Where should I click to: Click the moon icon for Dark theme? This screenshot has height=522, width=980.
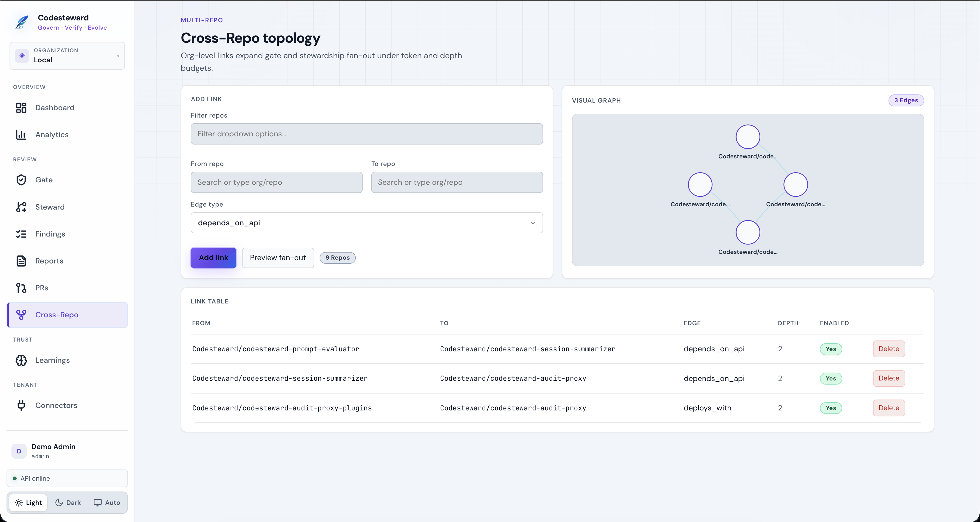coord(59,503)
